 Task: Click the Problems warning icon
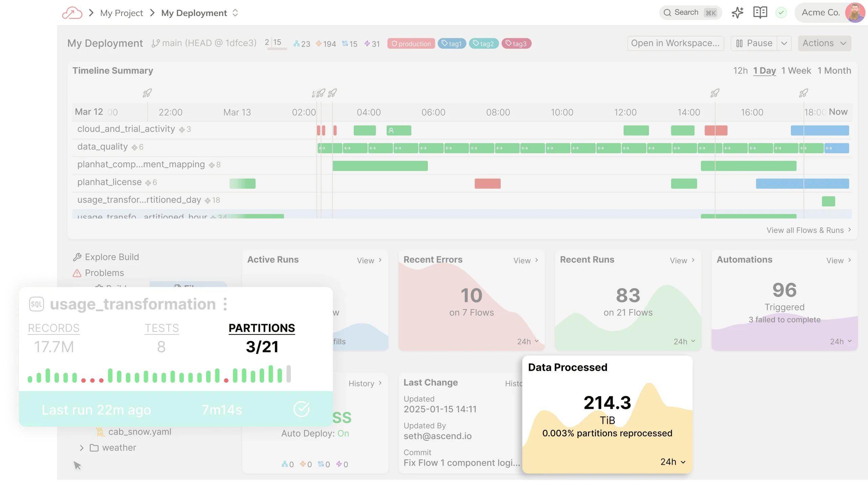[78, 273]
